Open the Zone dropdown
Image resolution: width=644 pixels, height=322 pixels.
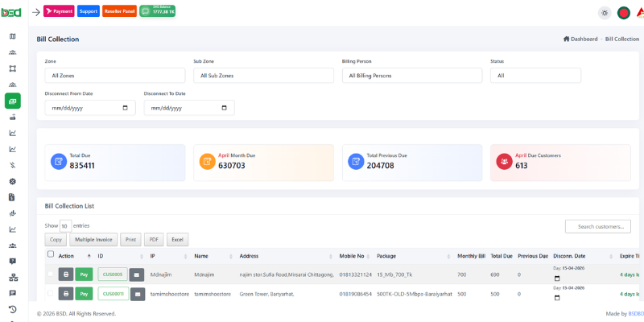point(114,75)
